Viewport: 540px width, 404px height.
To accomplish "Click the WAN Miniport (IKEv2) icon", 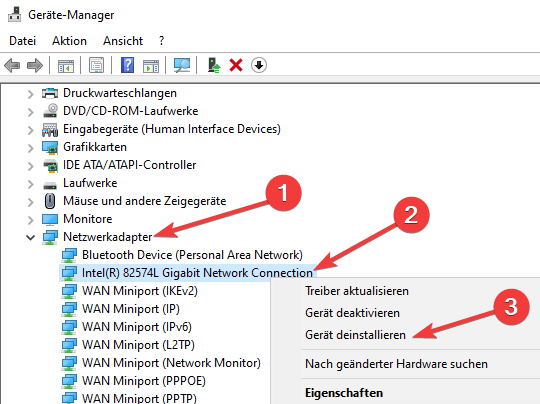I will (x=69, y=291).
